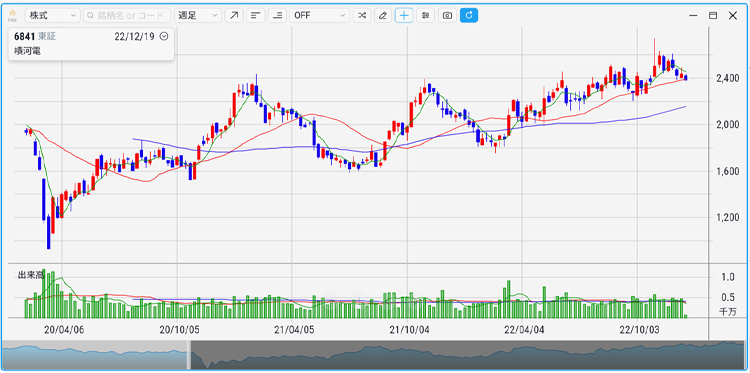Click the shuffle compare icon
Image resolution: width=750 pixels, height=373 pixels.
[362, 15]
